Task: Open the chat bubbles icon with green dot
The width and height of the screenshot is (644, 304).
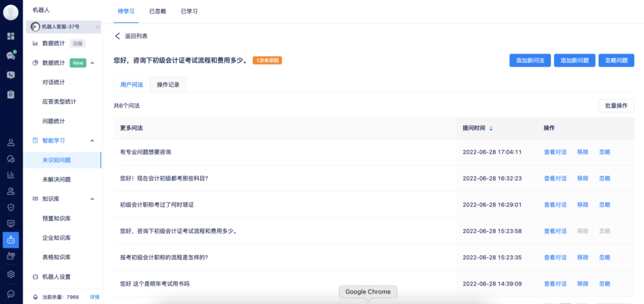Action: click(11, 55)
